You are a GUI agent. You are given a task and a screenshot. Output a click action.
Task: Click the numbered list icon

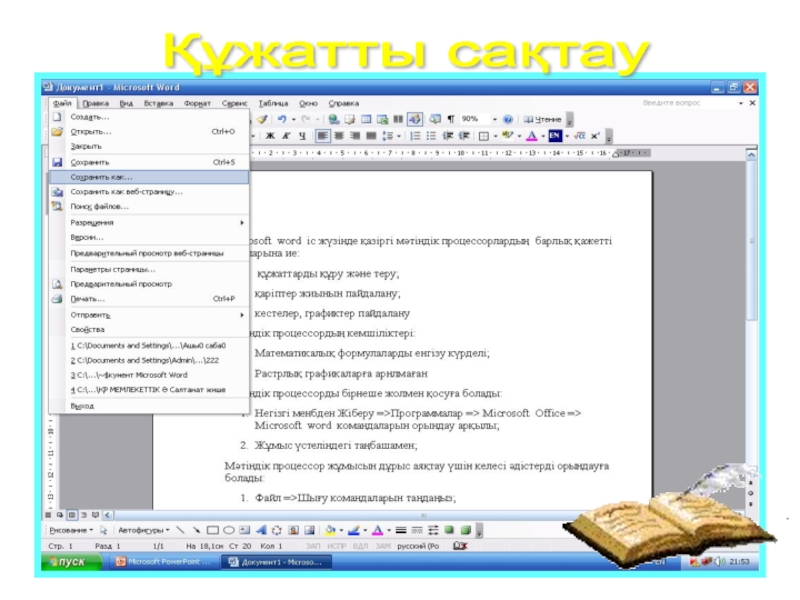tap(416, 136)
